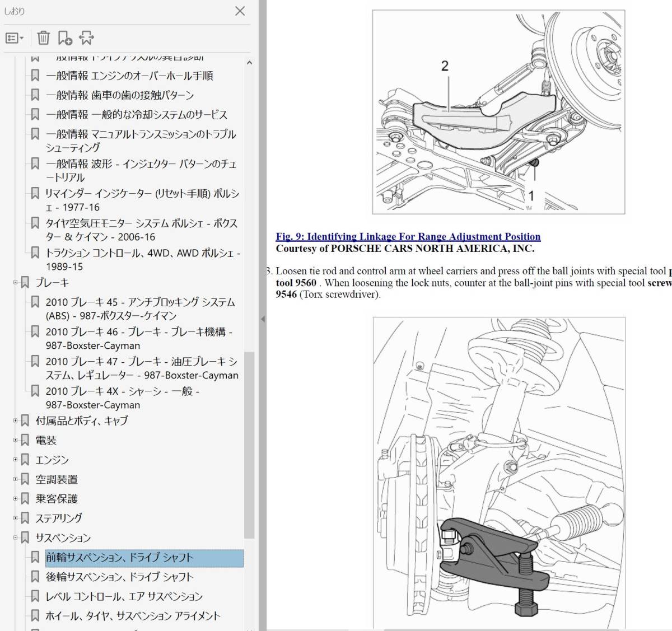Screen dimensions: 672x631
Task: Open bookmark トラクション コントロール、4WD、AWD
Action: pos(143,259)
